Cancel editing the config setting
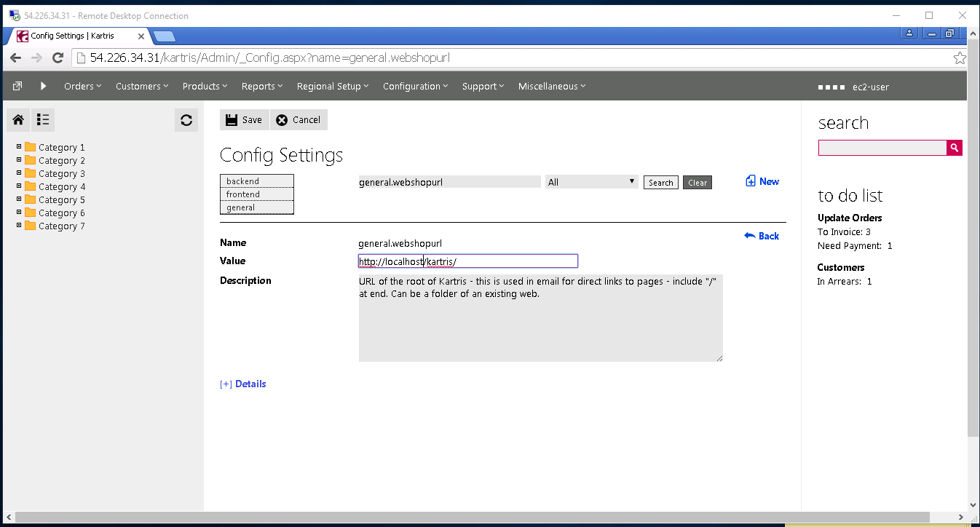 [299, 119]
